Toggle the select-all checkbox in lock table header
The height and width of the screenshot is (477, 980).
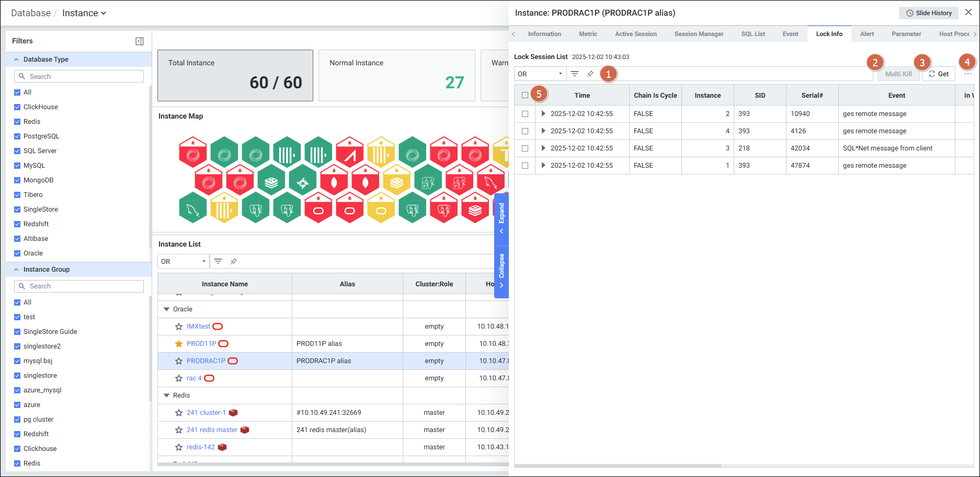click(x=525, y=95)
